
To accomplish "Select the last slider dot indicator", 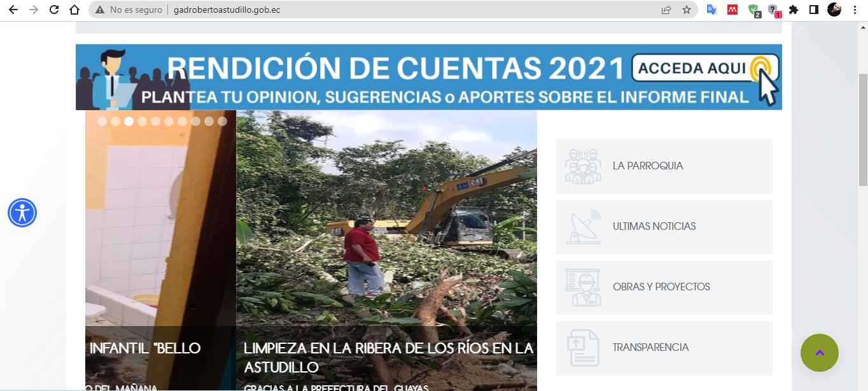I will [x=222, y=121].
